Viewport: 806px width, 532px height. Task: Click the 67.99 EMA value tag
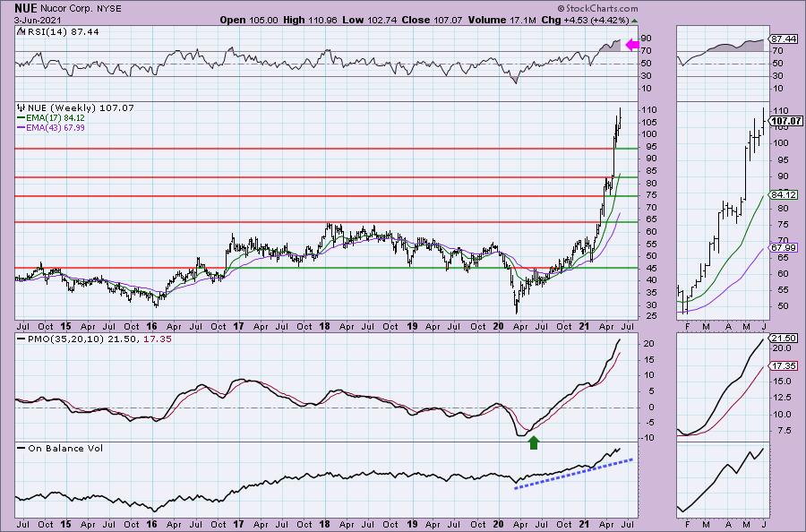tap(783, 248)
